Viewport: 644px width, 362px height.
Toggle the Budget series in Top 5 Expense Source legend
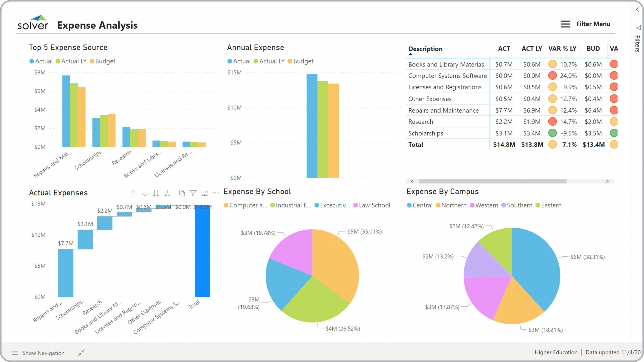(x=102, y=61)
